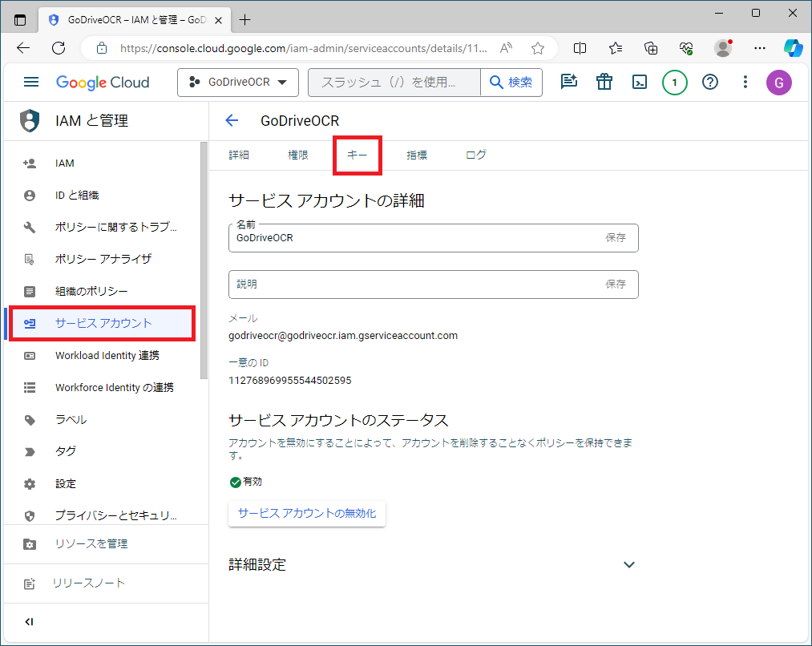The height and width of the screenshot is (646, 812).
Task: Open タグ in the sidebar
Action: [101, 451]
